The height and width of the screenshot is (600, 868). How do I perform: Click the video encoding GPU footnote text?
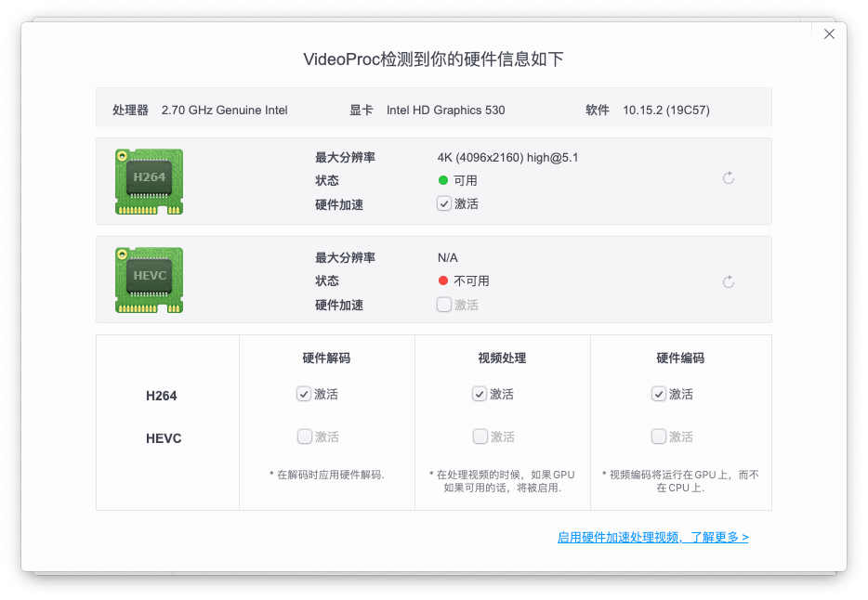click(x=680, y=481)
